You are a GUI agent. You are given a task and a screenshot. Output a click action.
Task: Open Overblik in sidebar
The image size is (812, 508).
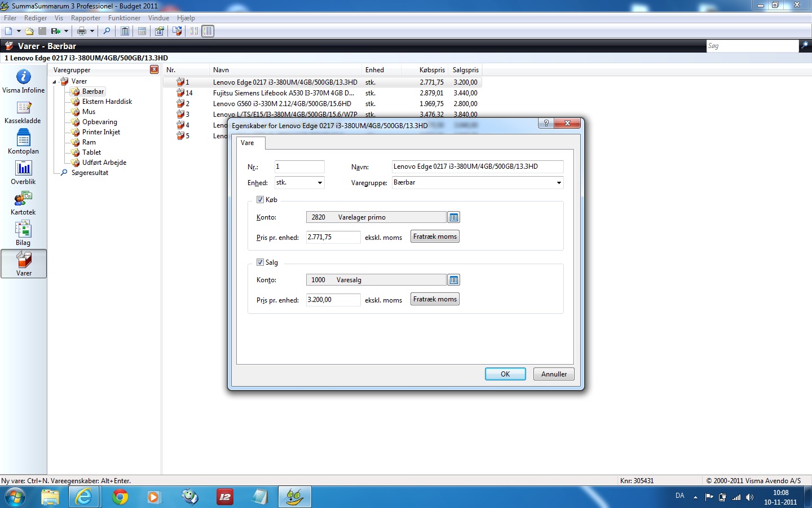(23, 173)
